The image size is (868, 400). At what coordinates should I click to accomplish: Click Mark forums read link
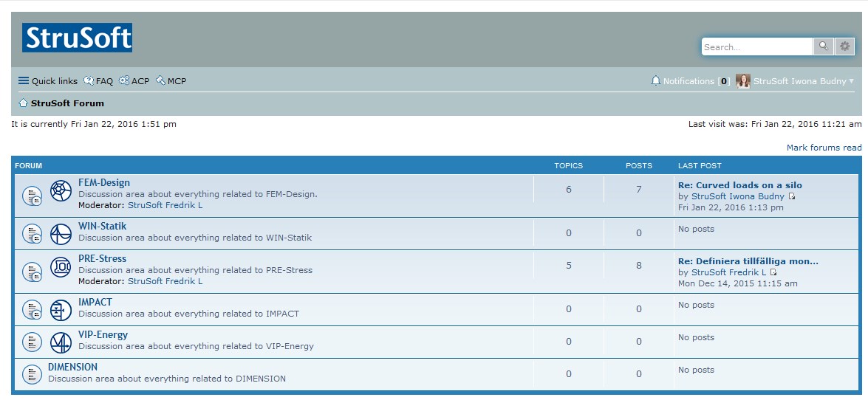(824, 147)
